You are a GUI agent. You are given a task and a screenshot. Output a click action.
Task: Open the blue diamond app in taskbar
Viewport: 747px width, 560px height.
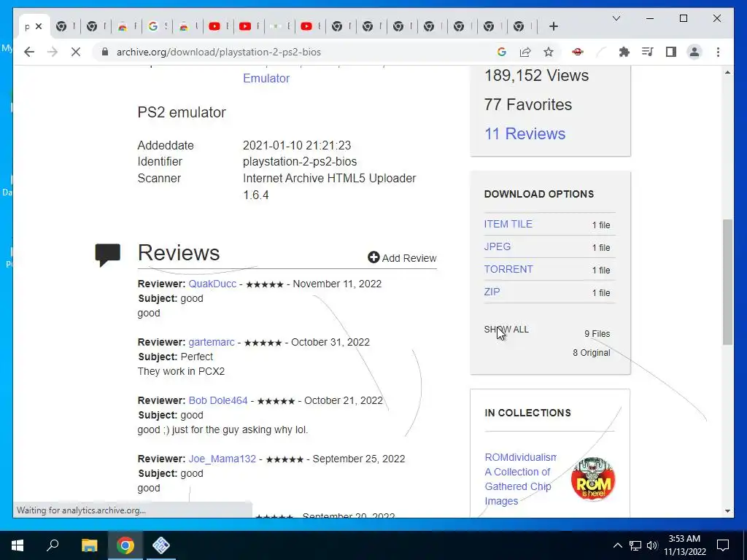click(x=161, y=545)
